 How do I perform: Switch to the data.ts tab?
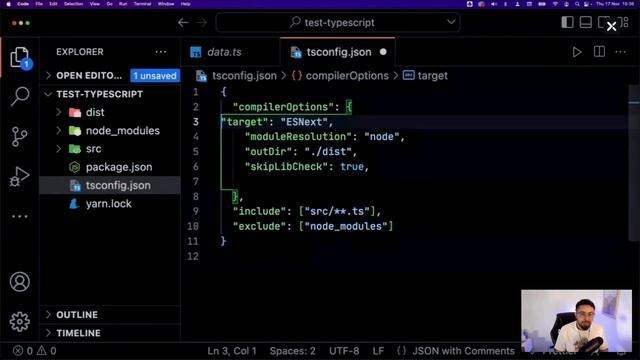[224, 52]
